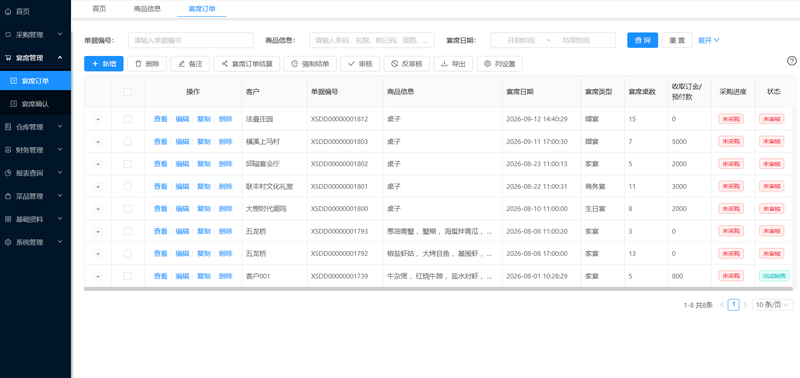Open 列设置 column settings
Viewport: 800px width, 378px height.
click(499, 64)
